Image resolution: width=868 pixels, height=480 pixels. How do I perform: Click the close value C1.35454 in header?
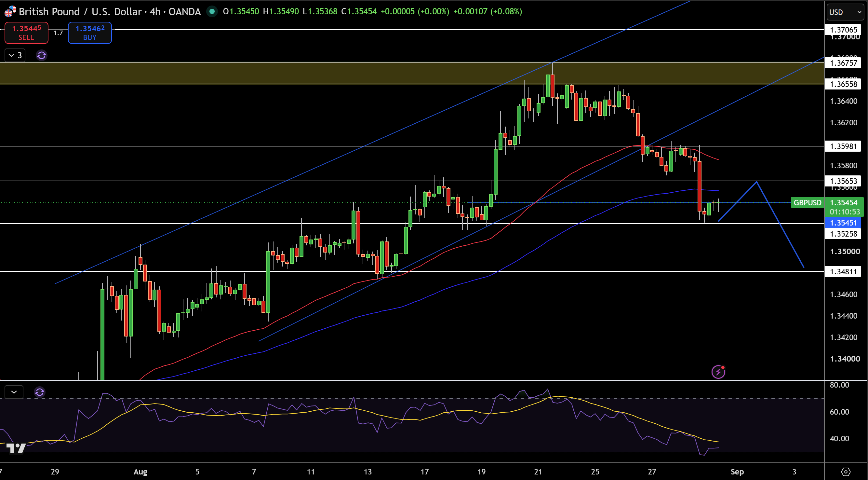(x=359, y=11)
